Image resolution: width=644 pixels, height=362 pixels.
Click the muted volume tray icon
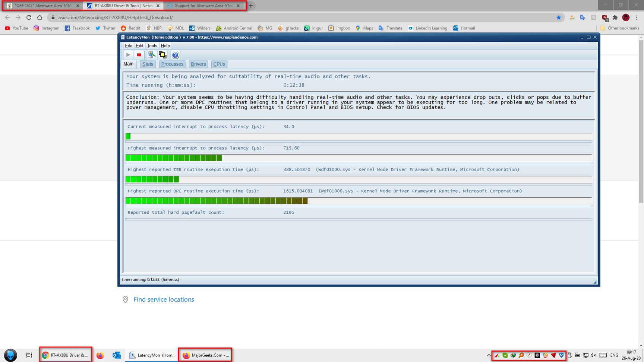(x=593, y=355)
